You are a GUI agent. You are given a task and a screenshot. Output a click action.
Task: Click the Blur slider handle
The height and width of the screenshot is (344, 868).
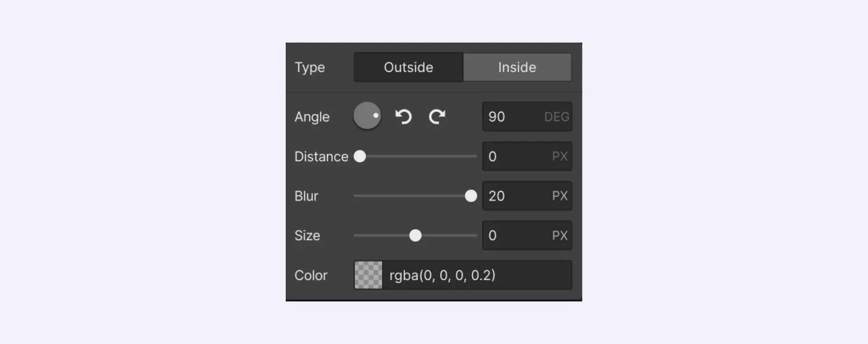471,196
